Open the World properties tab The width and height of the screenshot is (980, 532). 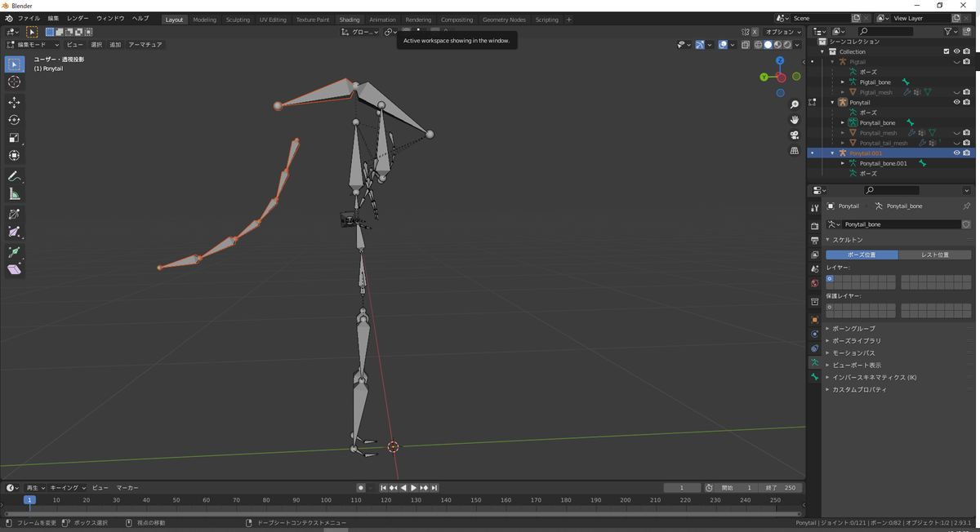coord(814,283)
